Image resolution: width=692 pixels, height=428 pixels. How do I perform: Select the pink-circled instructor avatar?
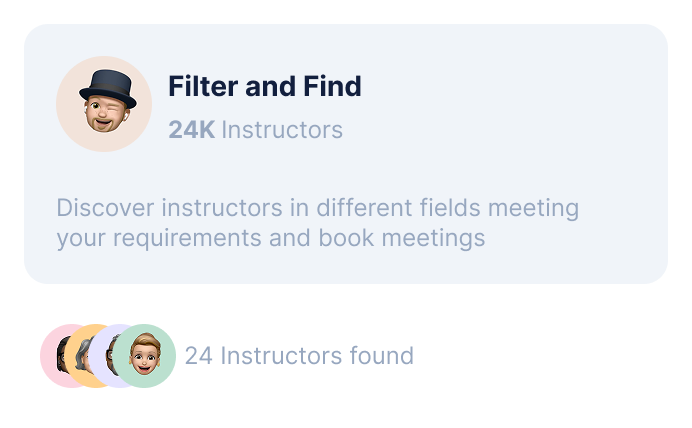tap(53, 356)
